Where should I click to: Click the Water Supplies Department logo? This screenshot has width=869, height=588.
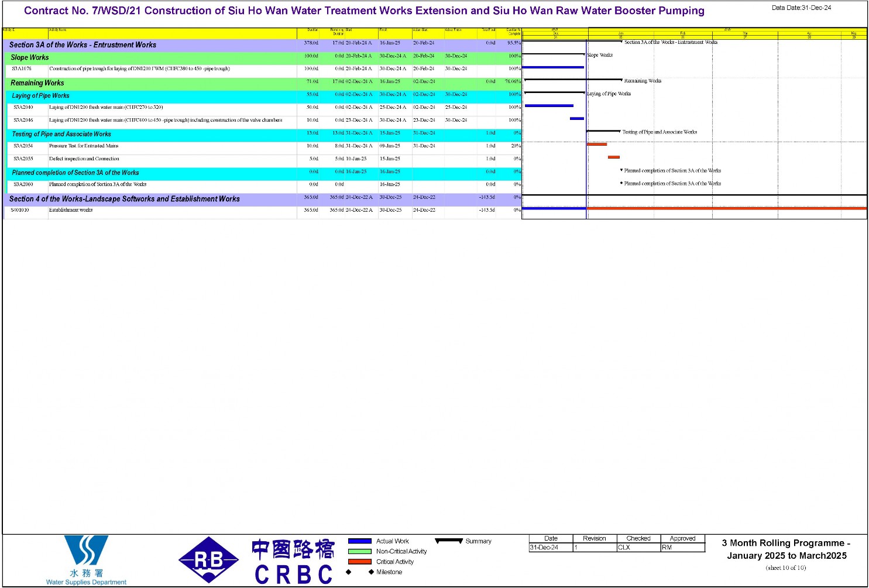(86, 560)
